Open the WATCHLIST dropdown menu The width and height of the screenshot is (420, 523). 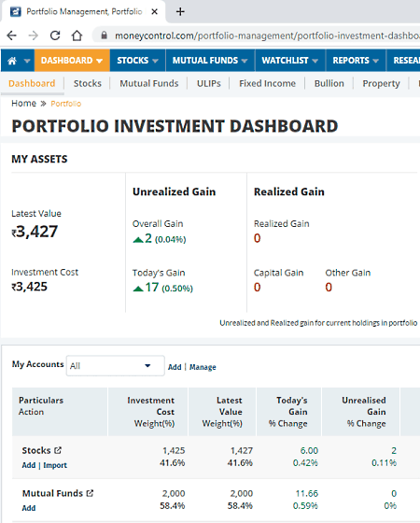coord(290,61)
